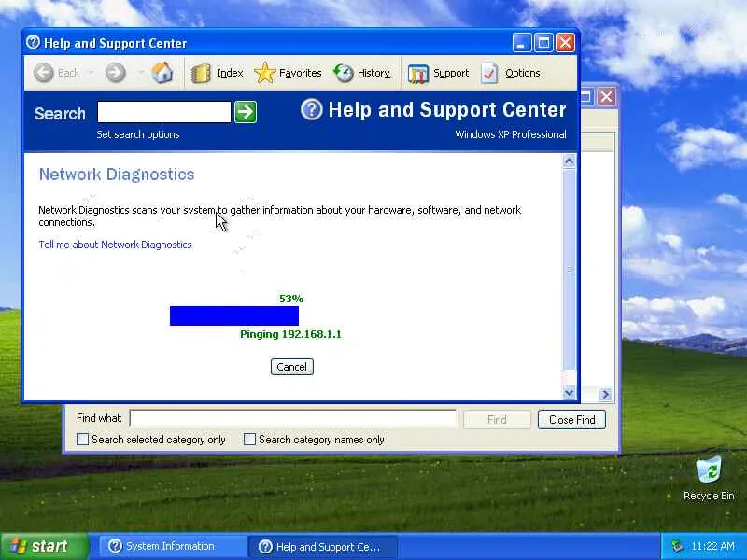Viewport: 747px width, 560px height.
Task: Click the 11:22 AM system clock
Action: click(x=712, y=546)
